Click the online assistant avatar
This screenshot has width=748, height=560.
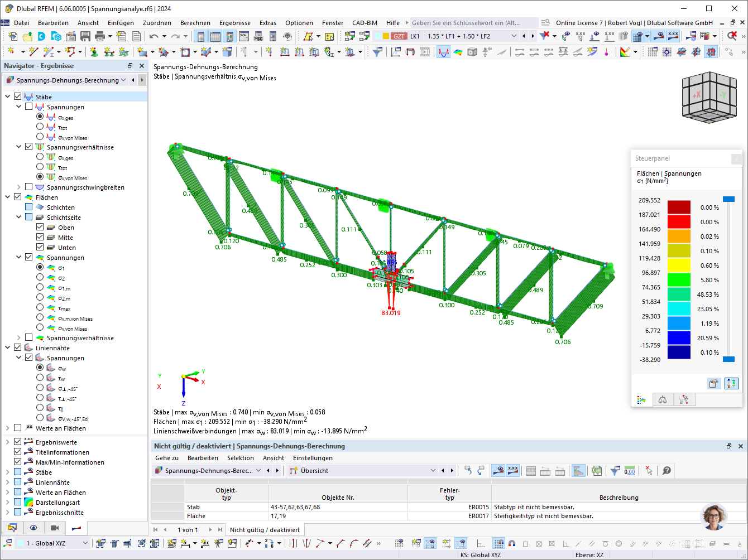coord(713,516)
